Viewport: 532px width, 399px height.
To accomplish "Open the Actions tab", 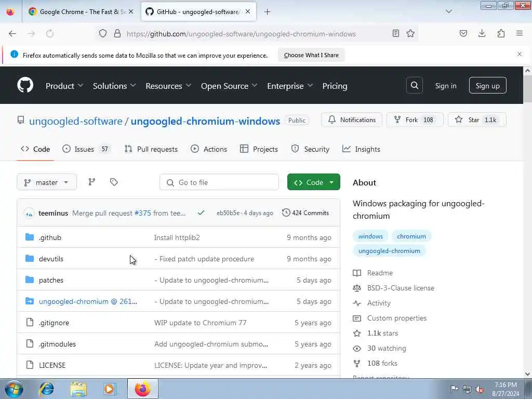I will click(x=209, y=149).
